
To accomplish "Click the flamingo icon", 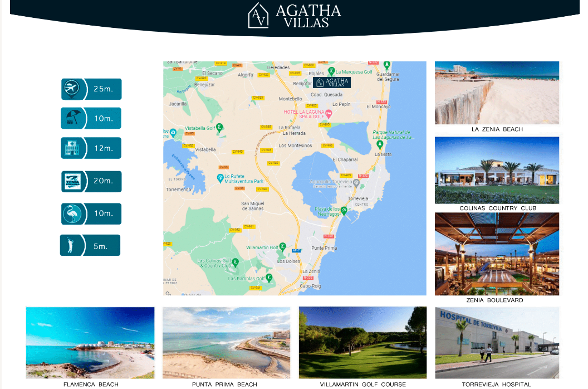I will pyautogui.click(x=72, y=213).
